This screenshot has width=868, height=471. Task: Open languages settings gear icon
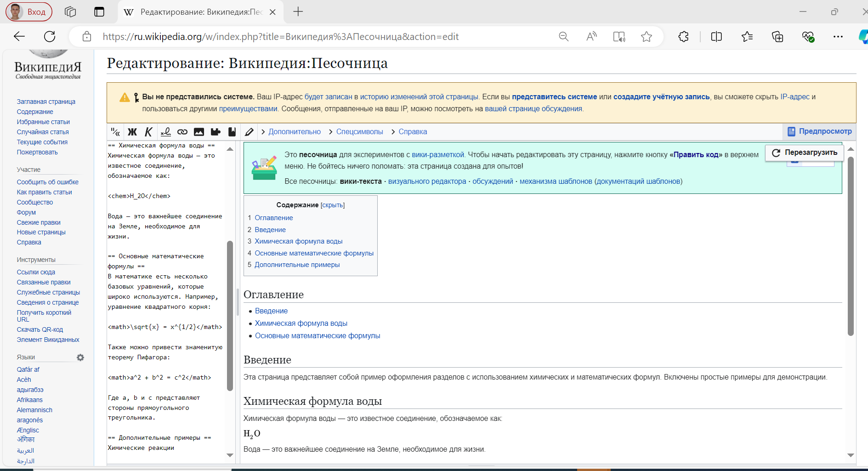(80, 358)
